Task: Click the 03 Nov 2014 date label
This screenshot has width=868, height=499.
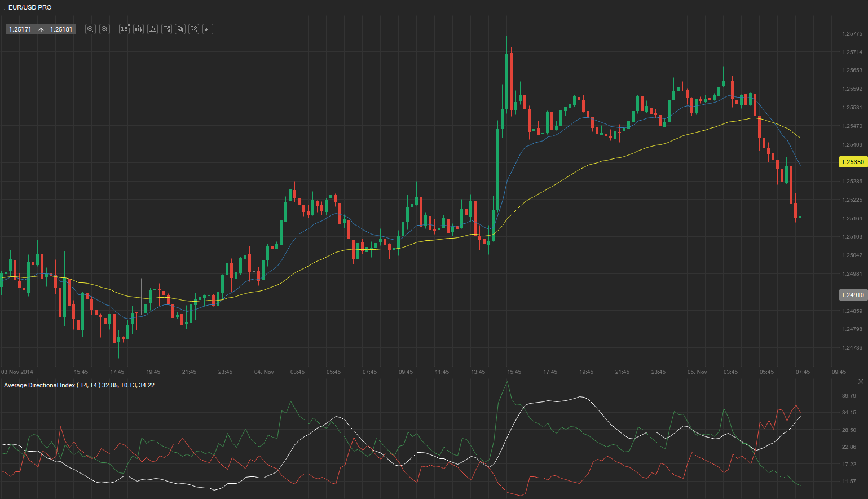Action: point(17,372)
